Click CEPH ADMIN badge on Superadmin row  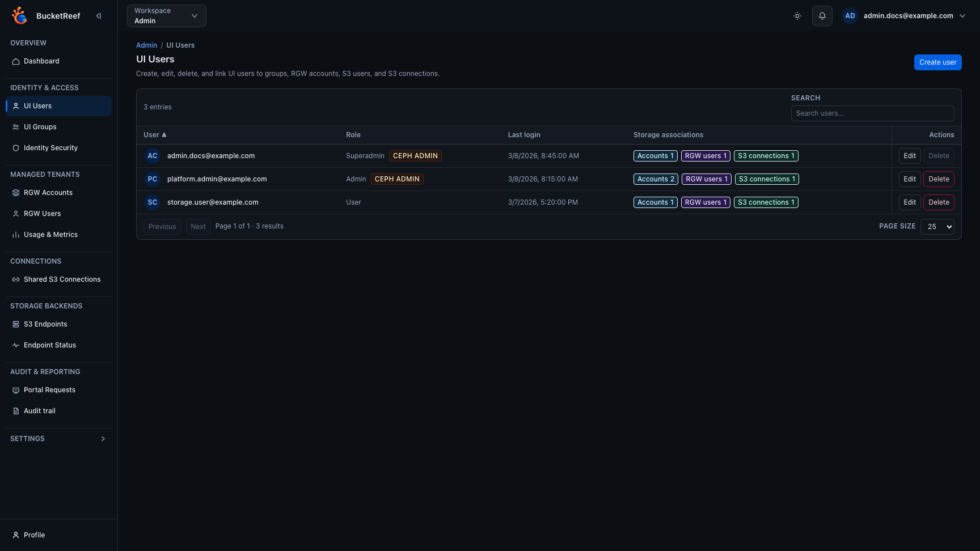click(x=415, y=156)
